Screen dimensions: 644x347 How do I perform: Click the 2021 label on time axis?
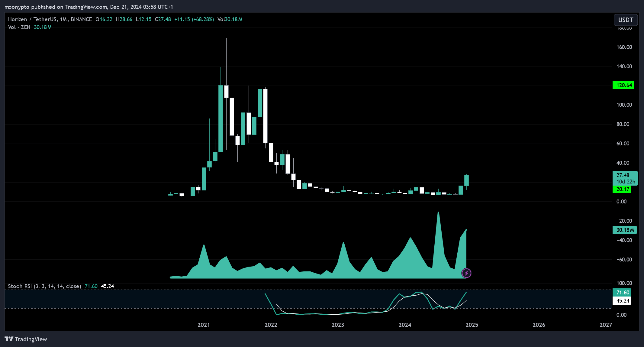click(204, 325)
